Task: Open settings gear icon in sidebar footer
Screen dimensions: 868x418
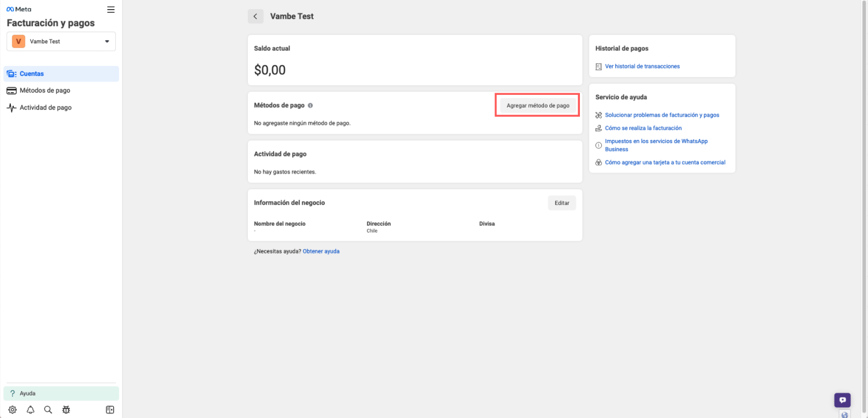Action: pos(12,410)
